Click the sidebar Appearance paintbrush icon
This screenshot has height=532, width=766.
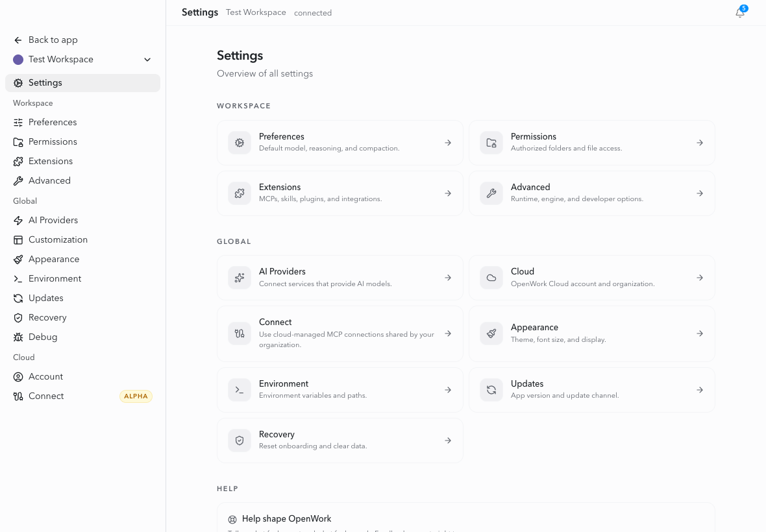coord(18,260)
